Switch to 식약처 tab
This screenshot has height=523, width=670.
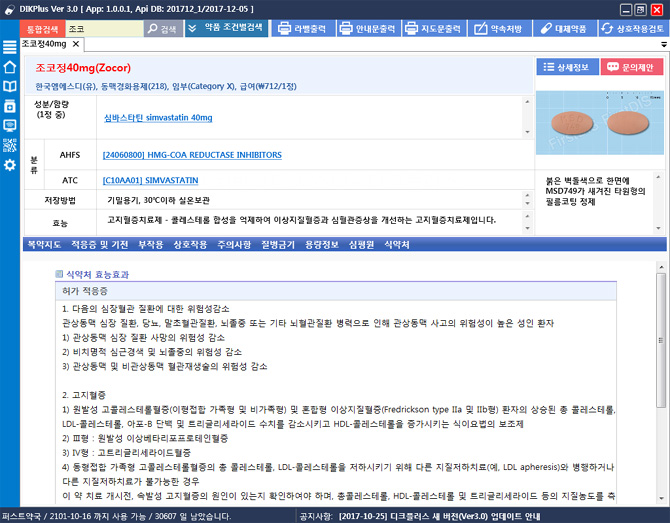397,244
